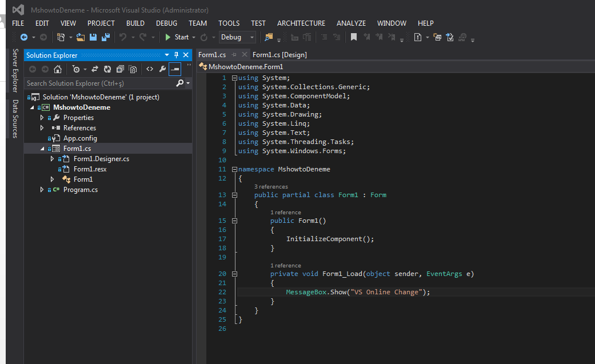This screenshot has width=595, height=364.
Task: Open the Server Explorer side tab
Action: (x=15, y=70)
